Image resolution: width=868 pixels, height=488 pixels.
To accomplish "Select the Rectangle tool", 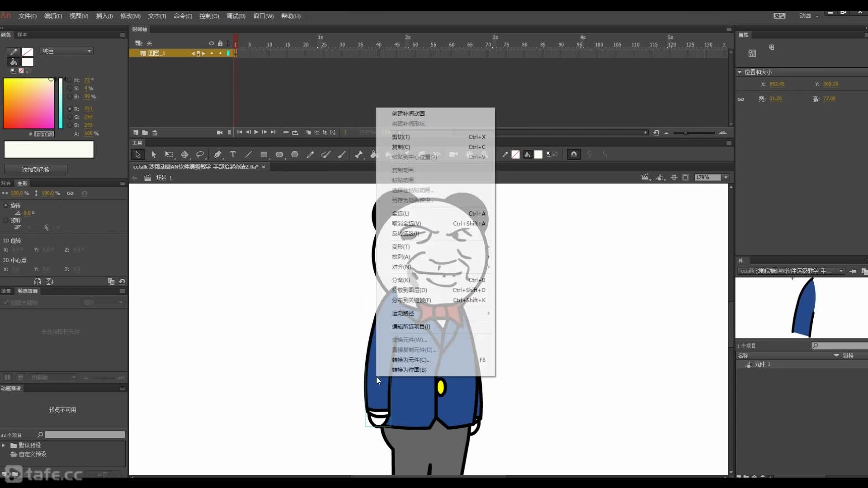I will click(264, 155).
